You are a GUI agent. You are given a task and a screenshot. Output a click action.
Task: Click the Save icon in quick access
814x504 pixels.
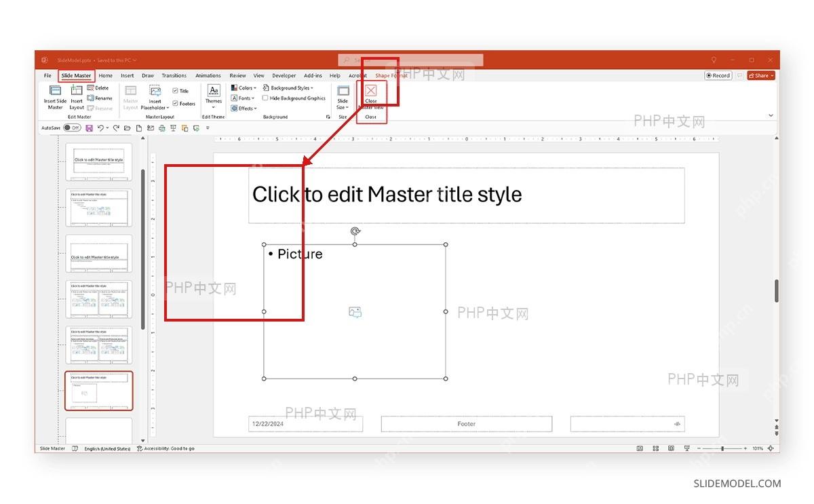point(90,128)
